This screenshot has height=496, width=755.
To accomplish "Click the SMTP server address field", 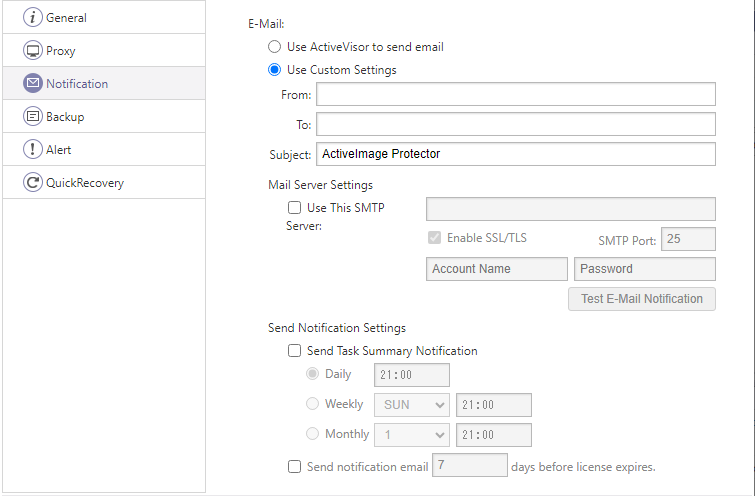I will (x=571, y=209).
